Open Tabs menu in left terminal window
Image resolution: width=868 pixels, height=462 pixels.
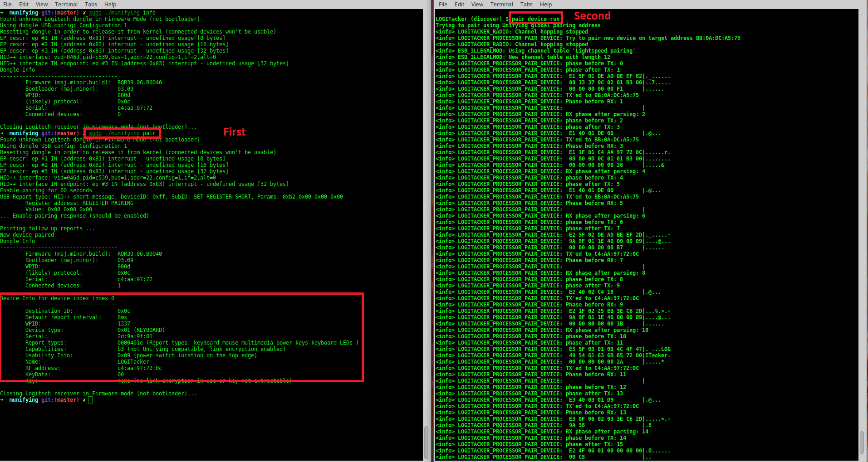click(x=91, y=4)
